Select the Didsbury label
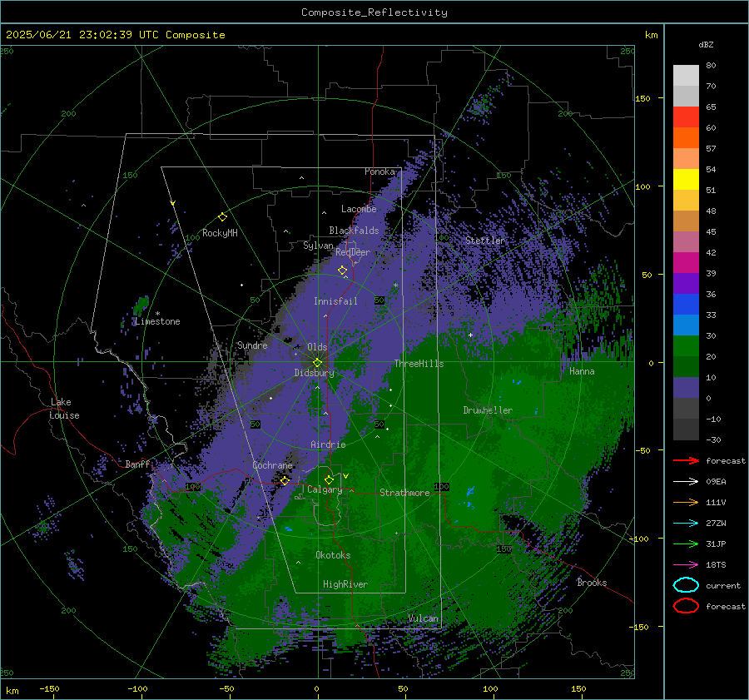 pos(314,373)
